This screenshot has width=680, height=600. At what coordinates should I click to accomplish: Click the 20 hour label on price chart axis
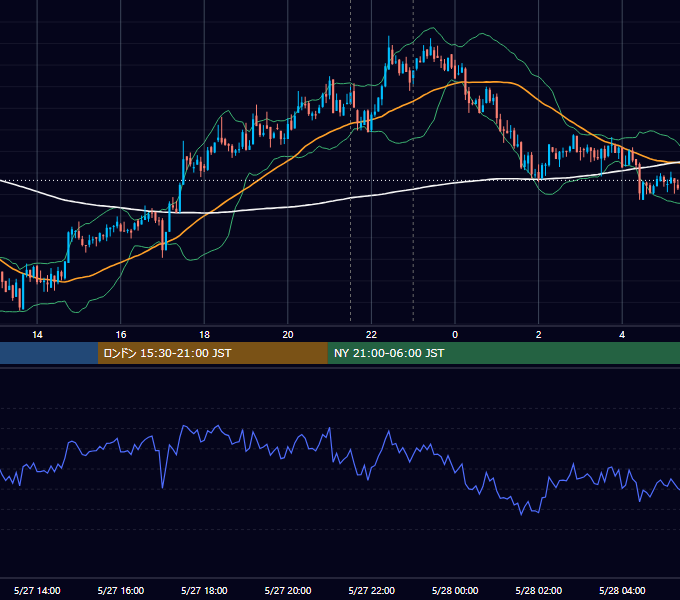288,335
